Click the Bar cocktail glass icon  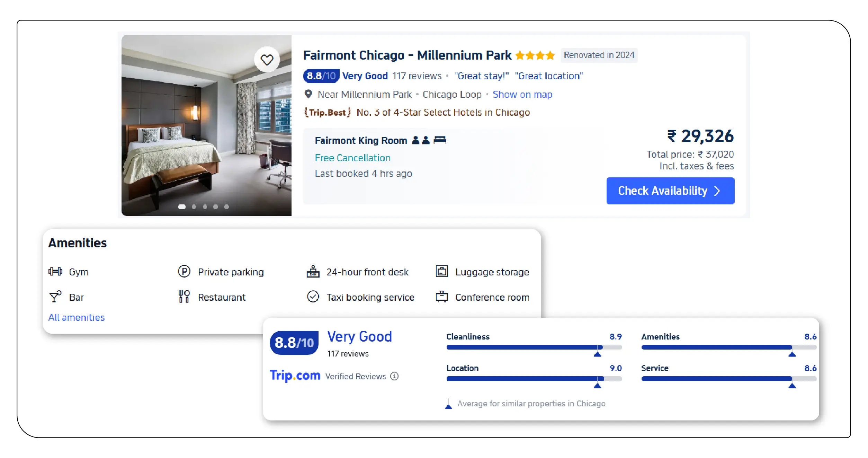coord(55,297)
